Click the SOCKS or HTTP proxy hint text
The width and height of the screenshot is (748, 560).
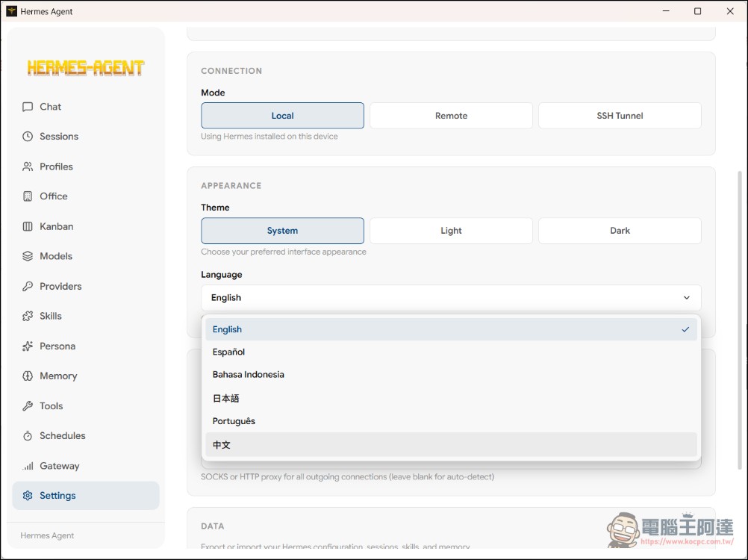click(x=347, y=476)
